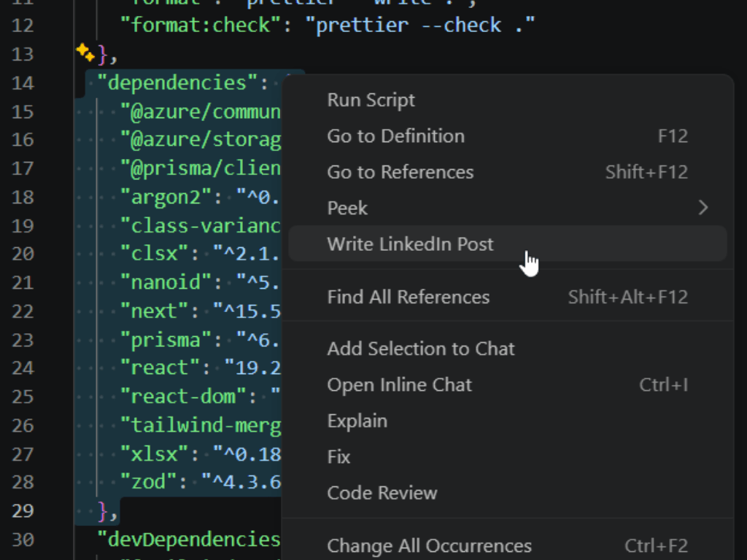Click the "zod" dependency key
Screen dimensions: 747x560
click(148, 482)
